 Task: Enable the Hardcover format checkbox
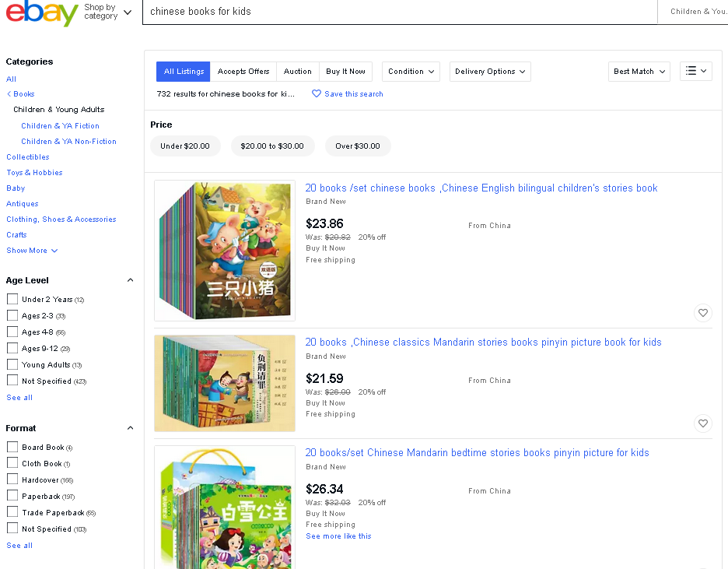pos(12,479)
